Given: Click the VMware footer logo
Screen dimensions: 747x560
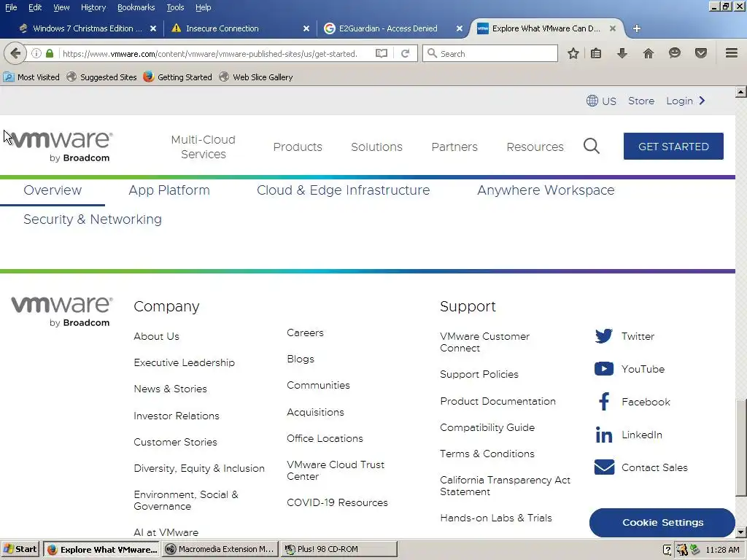Looking at the screenshot, I should 62,311.
